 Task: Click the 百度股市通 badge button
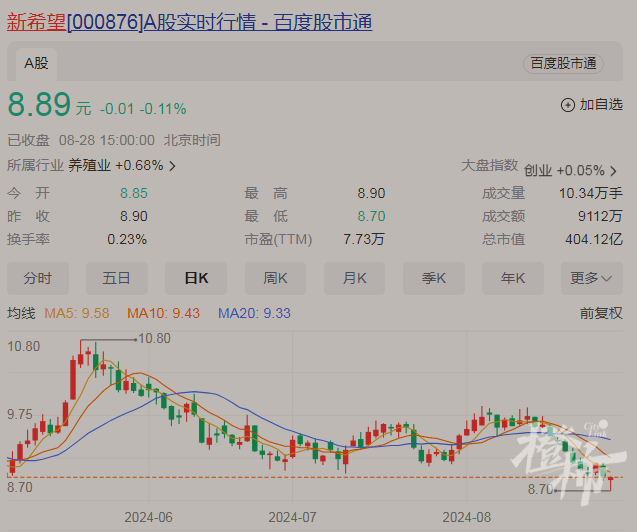point(563,64)
